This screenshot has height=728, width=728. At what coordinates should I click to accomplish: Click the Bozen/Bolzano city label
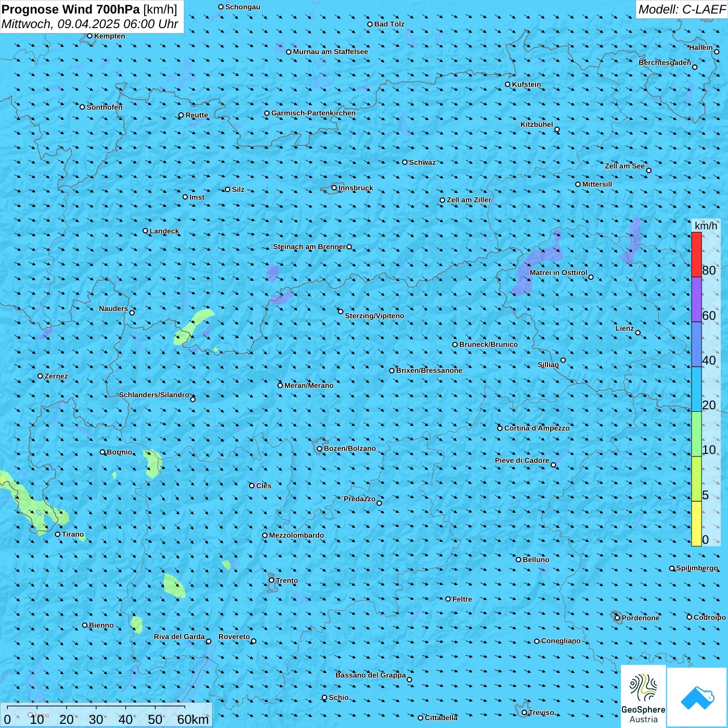pos(349,448)
